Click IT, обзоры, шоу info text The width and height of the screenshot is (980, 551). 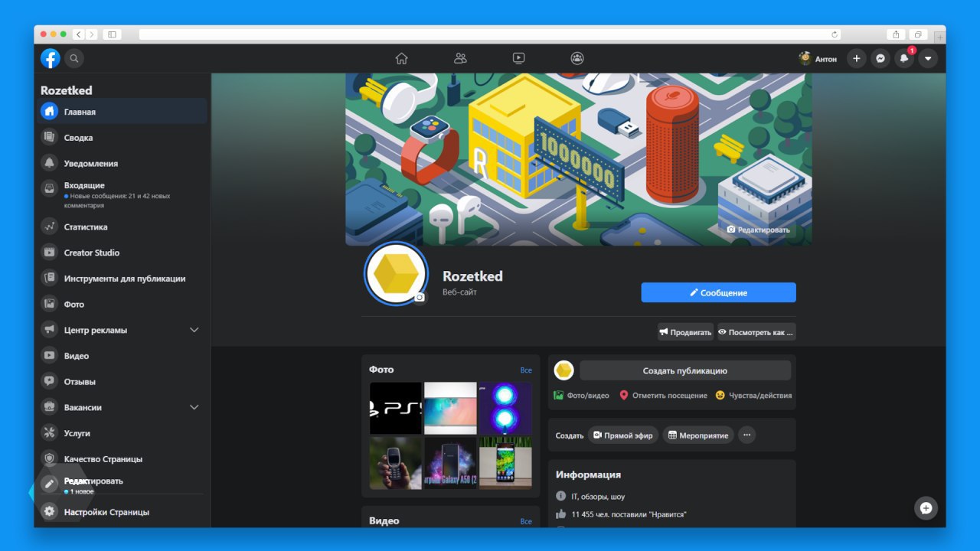pos(598,497)
